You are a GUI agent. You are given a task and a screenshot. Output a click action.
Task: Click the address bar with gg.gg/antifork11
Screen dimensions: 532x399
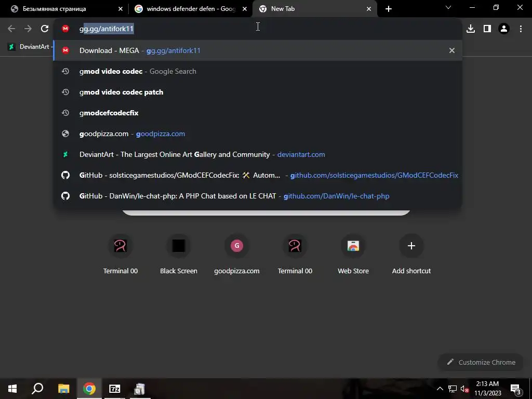pyautogui.click(x=258, y=29)
